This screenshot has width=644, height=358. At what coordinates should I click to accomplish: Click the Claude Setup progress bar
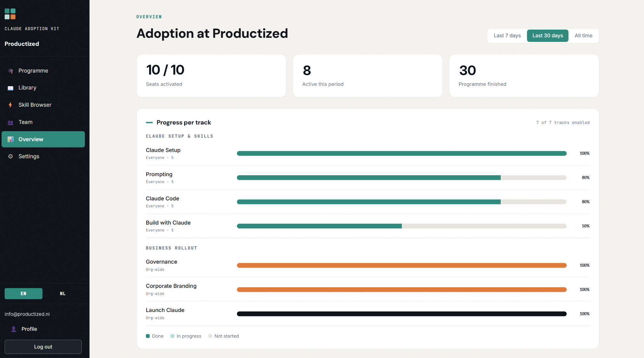coord(402,154)
